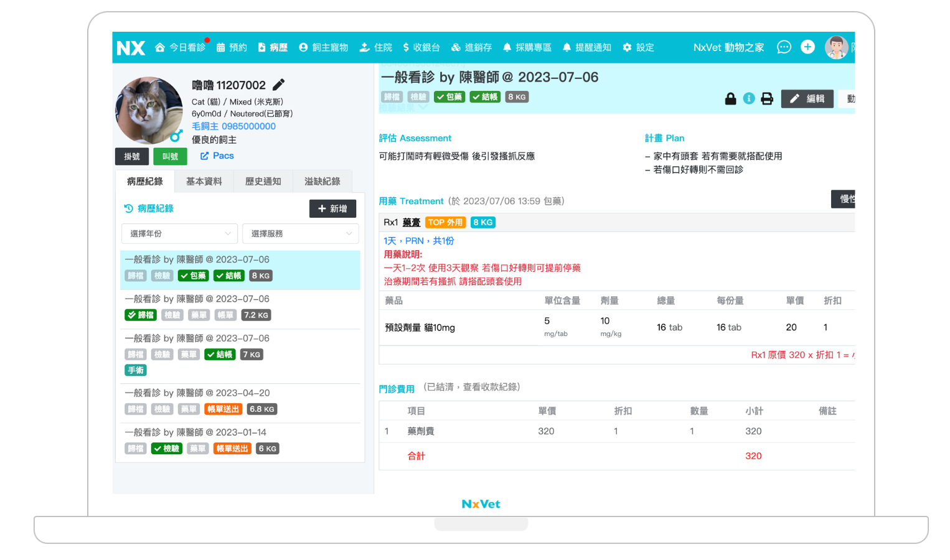Toggle the green 包藥 status badge in header
Viewport: 950px width, 560px height.
449,97
